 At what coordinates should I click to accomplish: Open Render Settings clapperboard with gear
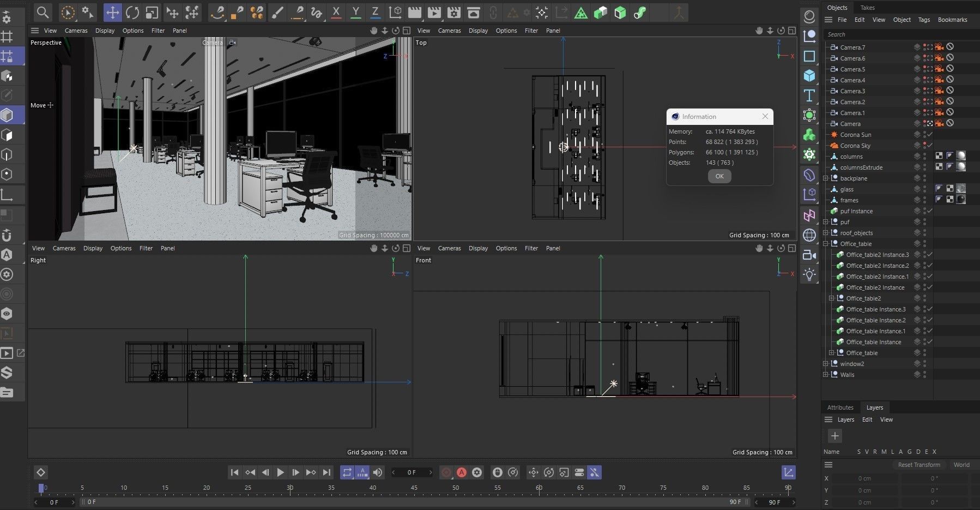tap(453, 12)
